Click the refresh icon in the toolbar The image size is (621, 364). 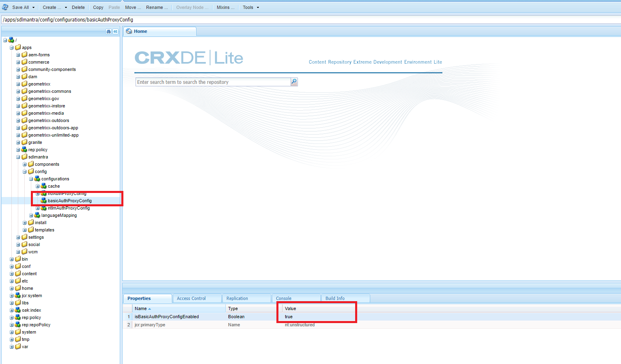click(x=5, y=7)
